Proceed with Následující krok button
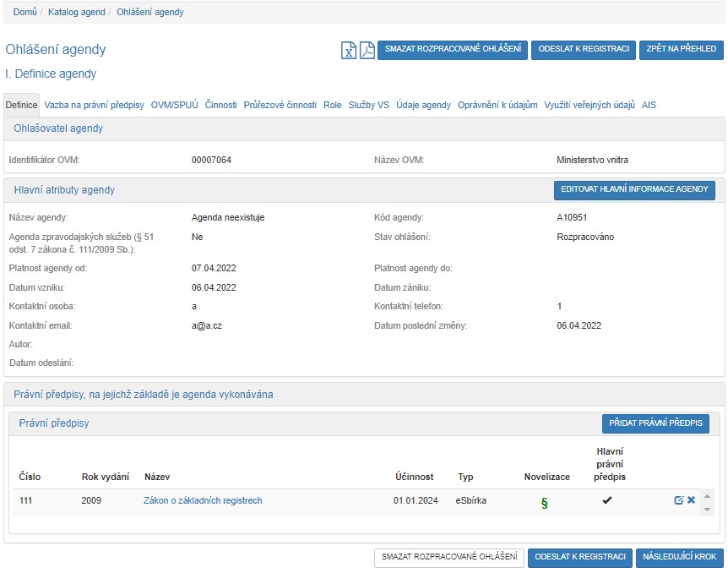 [679, 557]
